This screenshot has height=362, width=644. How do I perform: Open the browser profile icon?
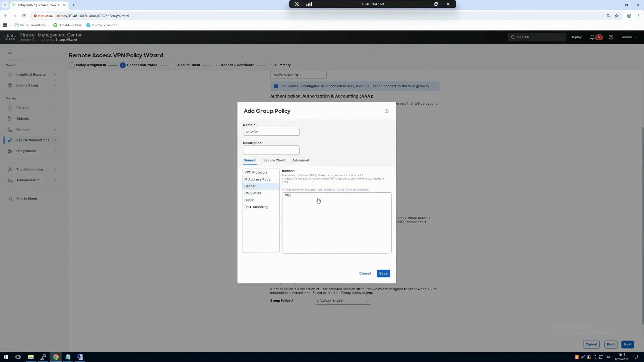[629, 16]
